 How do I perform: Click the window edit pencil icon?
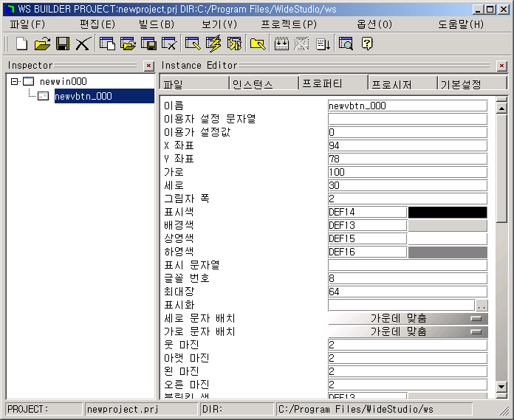(193, 44)
